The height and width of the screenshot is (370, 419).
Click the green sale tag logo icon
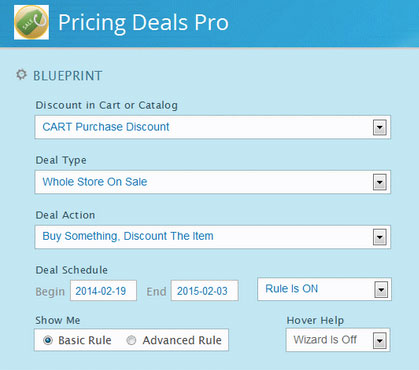31,22
